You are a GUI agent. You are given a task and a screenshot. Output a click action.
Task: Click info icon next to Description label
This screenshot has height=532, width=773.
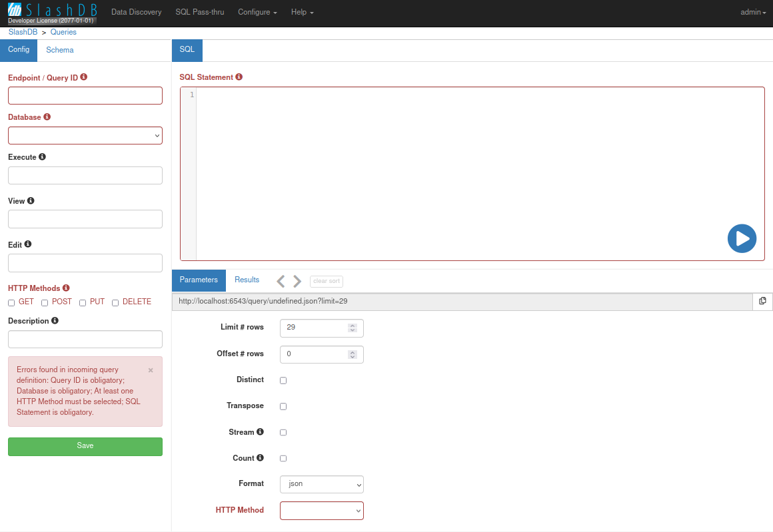pos(55,320)
